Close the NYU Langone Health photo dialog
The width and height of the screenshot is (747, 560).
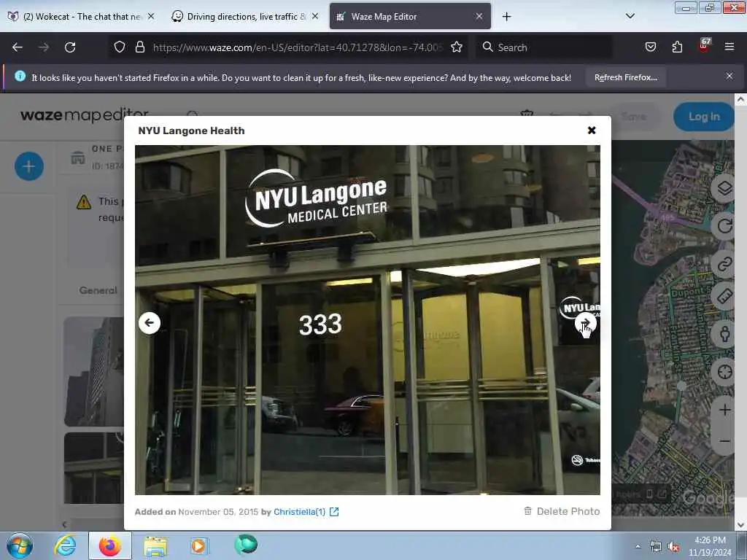(591, 131)
